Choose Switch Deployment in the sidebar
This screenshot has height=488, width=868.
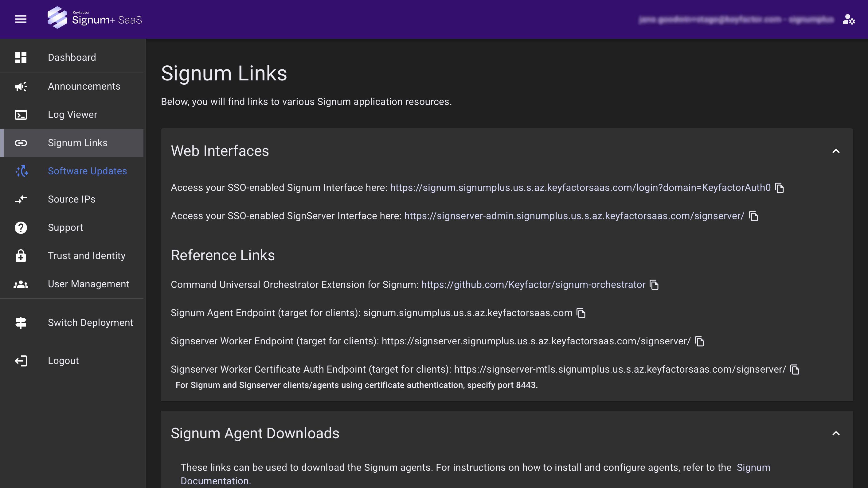coord(72,323)
